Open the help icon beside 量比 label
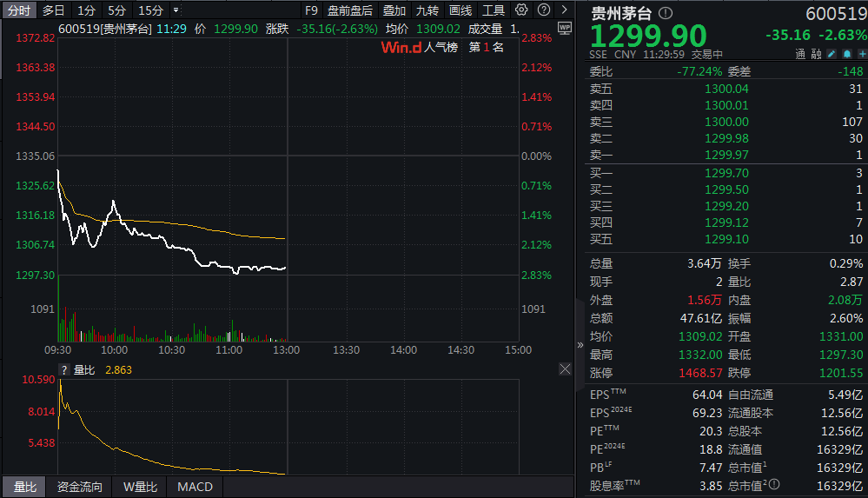Image resolution: width=868 pixels, height=498 pixels. (64, 370)
